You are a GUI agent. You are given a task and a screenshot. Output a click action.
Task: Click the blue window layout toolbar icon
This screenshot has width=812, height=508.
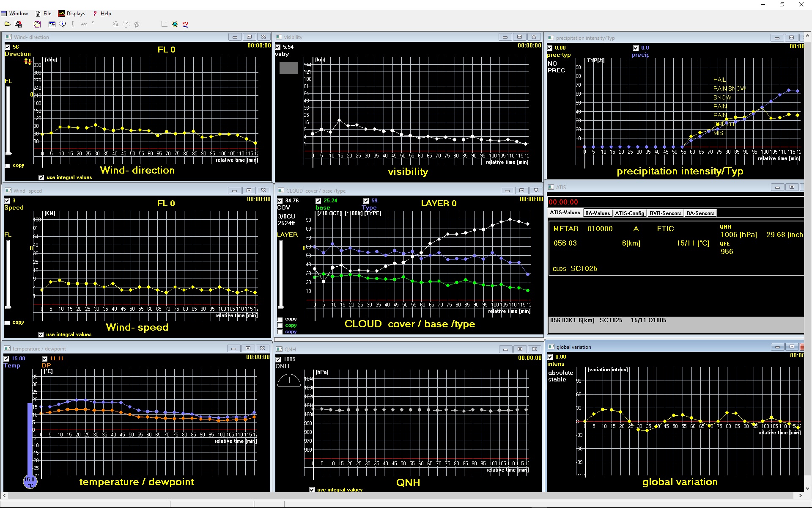[52, 24]
